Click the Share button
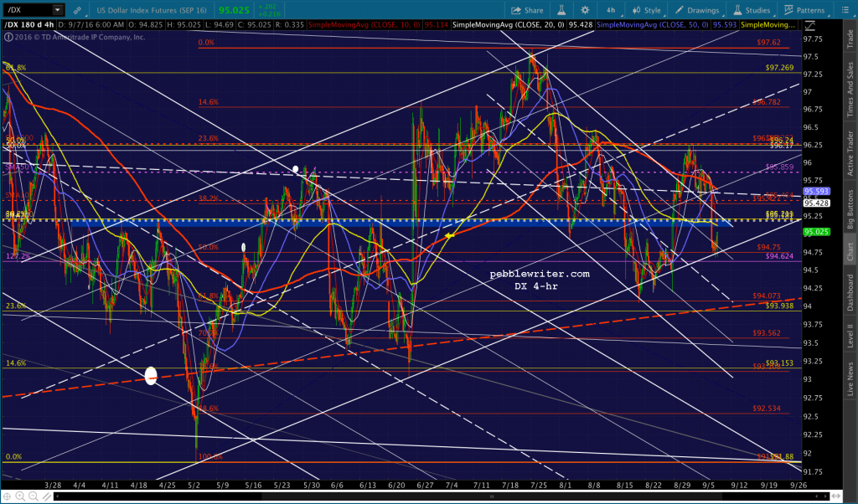The width and height of the screenshot is (858, 504). click(x=528, y=10)
